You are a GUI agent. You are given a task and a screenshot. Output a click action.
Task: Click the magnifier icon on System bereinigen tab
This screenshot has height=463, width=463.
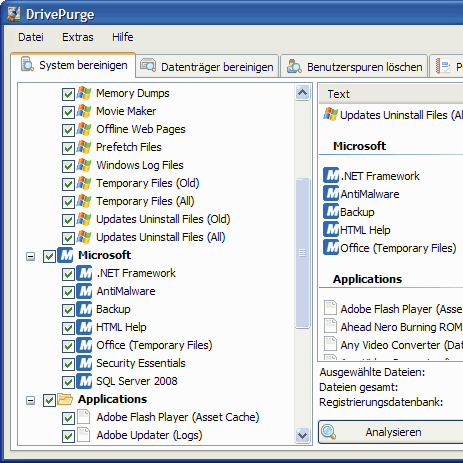click(x=27, y=64)
